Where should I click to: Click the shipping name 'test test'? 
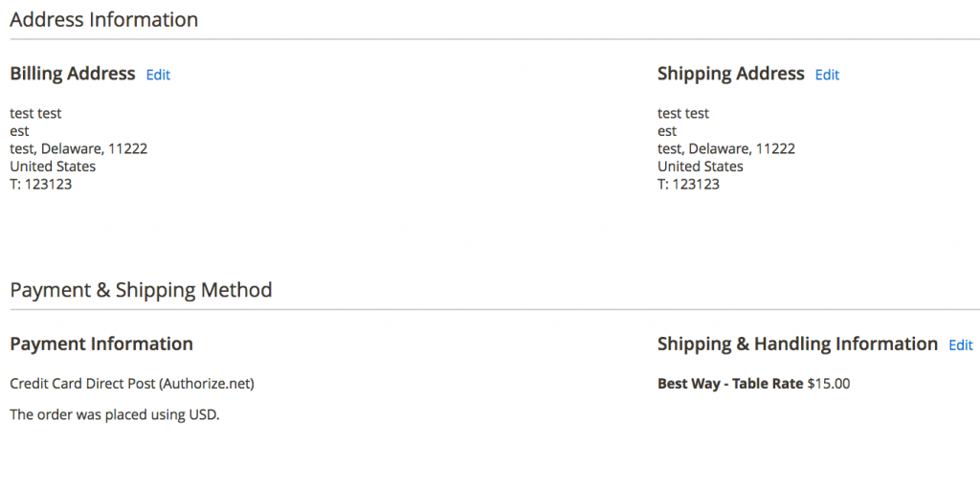pyautogui.click(x=683, y=114)
